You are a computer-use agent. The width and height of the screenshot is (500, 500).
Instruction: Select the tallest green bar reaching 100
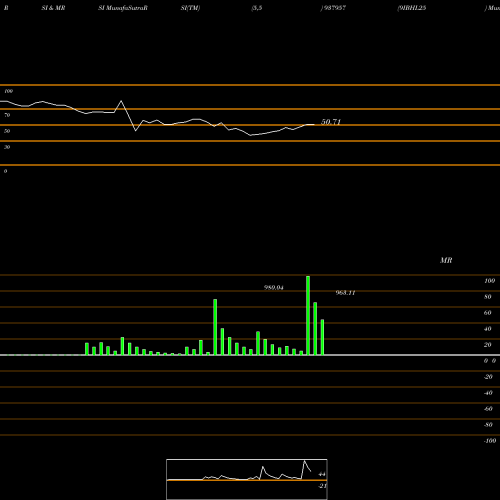click(x=308, y=315)
